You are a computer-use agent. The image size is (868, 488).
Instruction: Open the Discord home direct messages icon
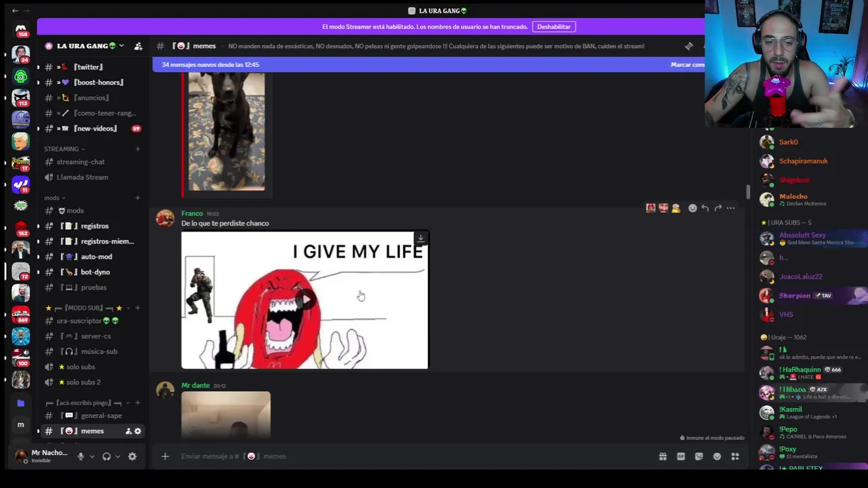(x=20, y=30)
